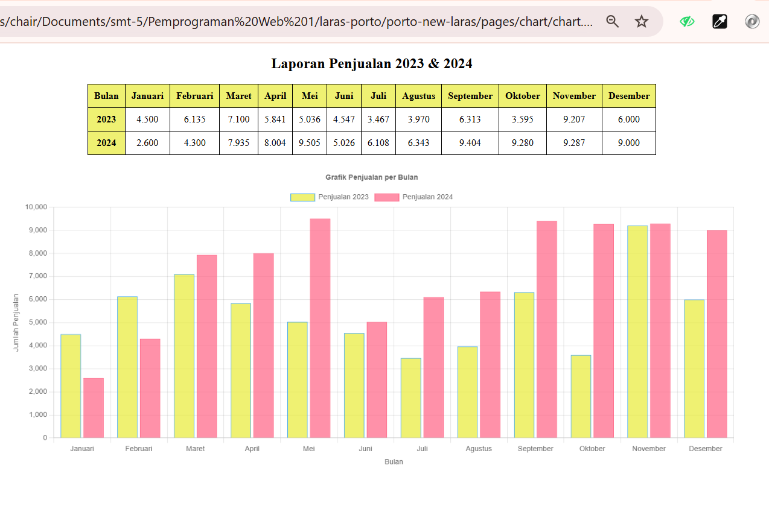Toggle Penjualan 2023 dataset in chart legend
The width and height of the screenshot is (769, 532).
343,197
